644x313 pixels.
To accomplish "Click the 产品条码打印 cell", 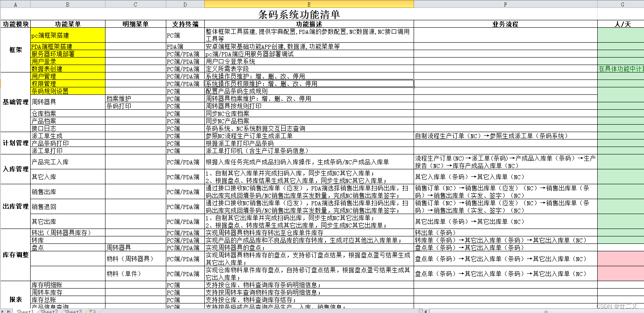I will (x=68, y=143).
